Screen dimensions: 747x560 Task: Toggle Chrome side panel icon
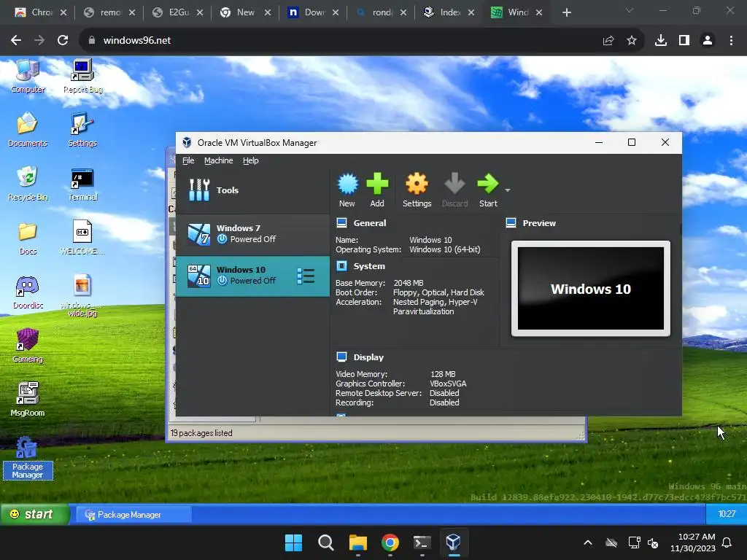tap(684, 41)
